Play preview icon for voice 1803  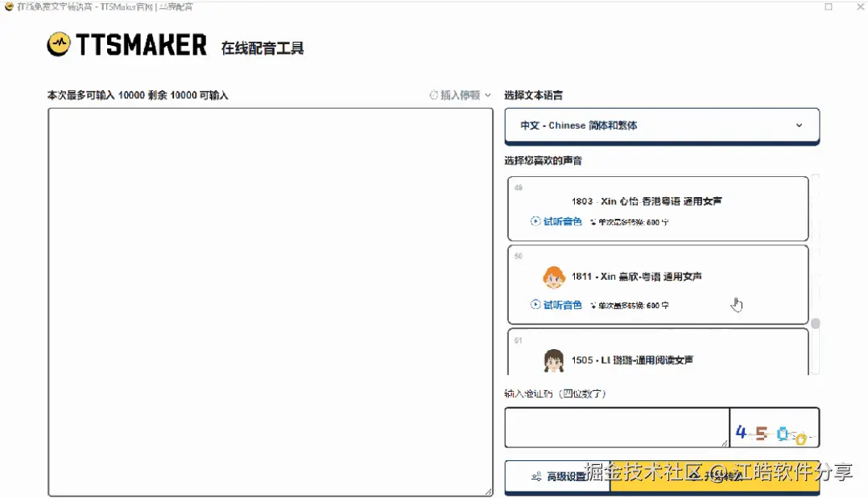(x=535, y=221)
